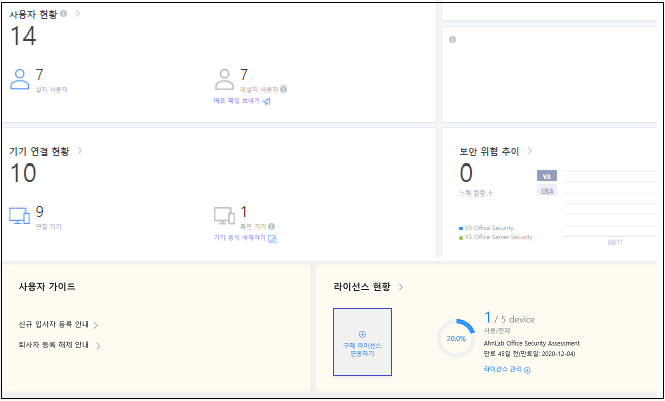
Task: Toggle the V3 Office Security legend entry
Action: tap(486, 228)
